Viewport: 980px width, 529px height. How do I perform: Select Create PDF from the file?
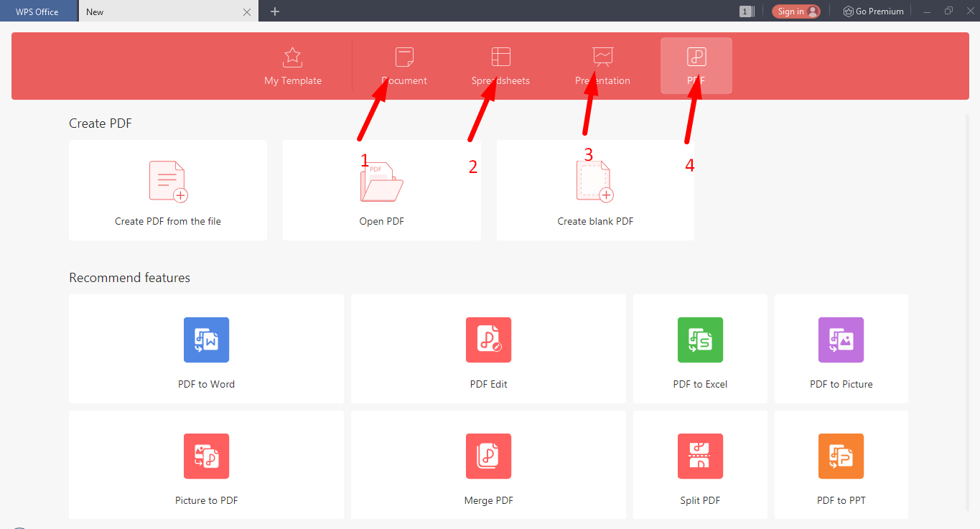point(167,190)
